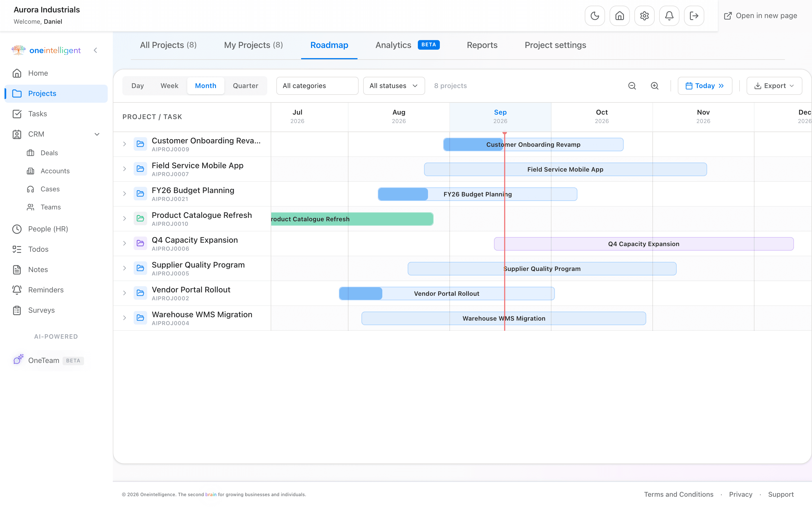Zoom out the roadmap timeline
This screenshot has width=812, height=508.
coord(632,86)
